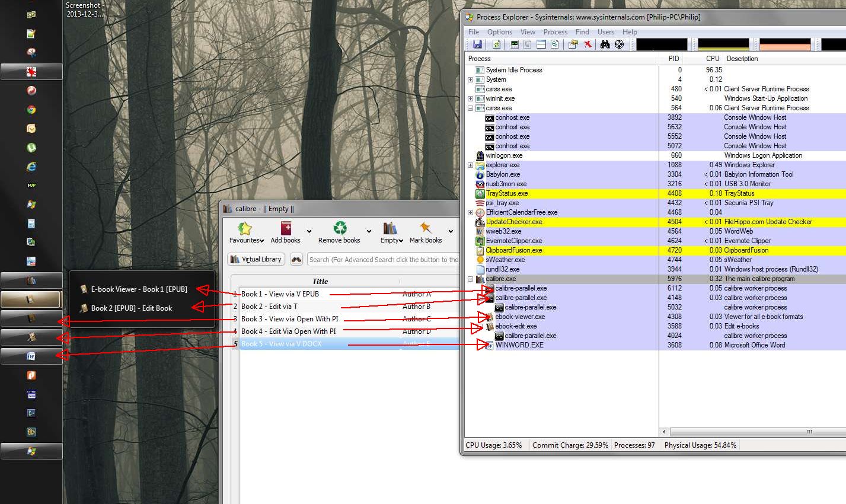Click the EvernoteClipper.exe elephant icon
The width and height of the screenshot is (846, 504).
pos(480,241)
